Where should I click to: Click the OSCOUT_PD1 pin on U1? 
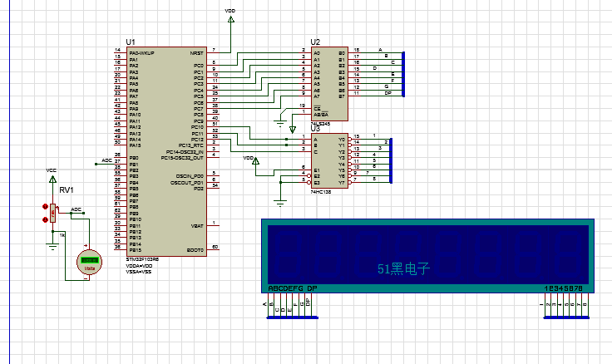click(213, 182)
